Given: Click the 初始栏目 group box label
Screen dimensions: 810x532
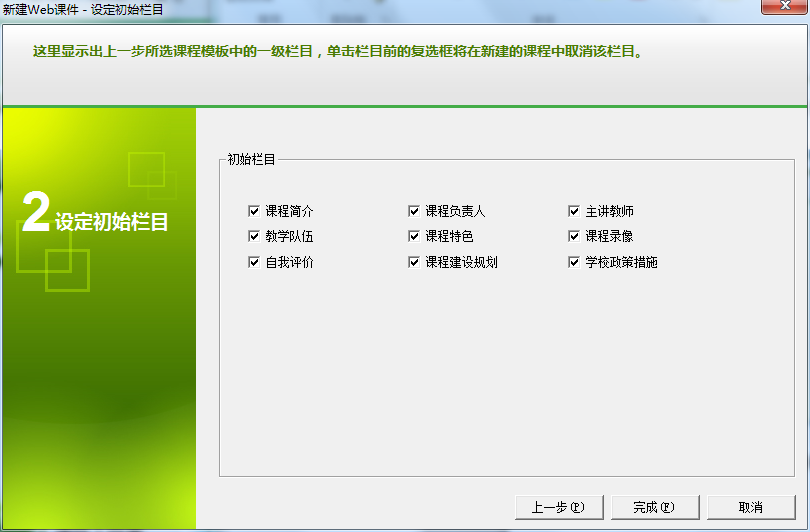Looking at the screenshot, I should [251, 159].
